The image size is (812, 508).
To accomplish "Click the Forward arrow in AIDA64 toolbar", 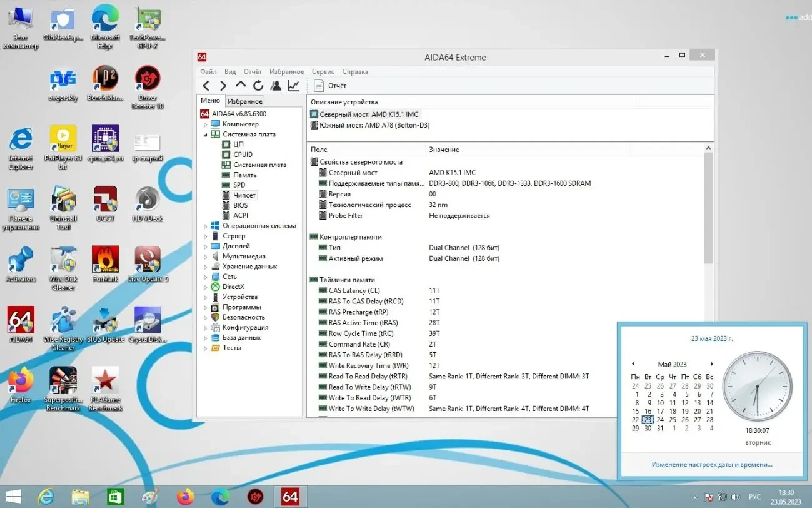I will coord(223,86).
